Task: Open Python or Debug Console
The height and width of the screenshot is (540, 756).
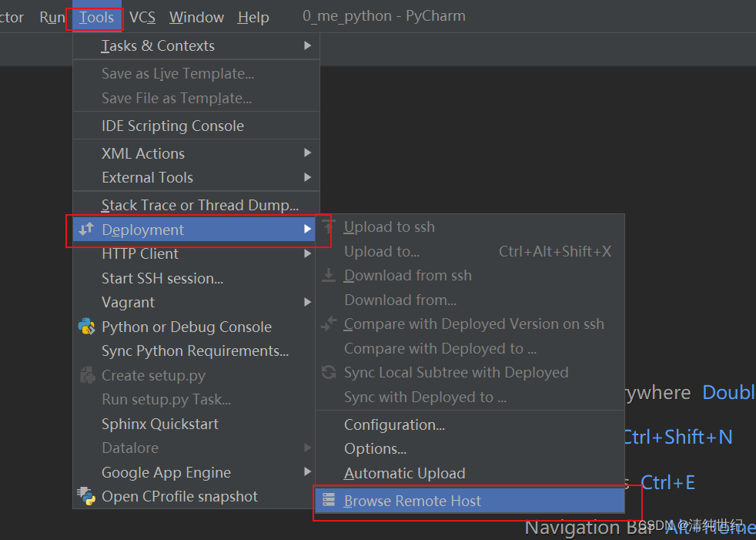Action: 194,327
